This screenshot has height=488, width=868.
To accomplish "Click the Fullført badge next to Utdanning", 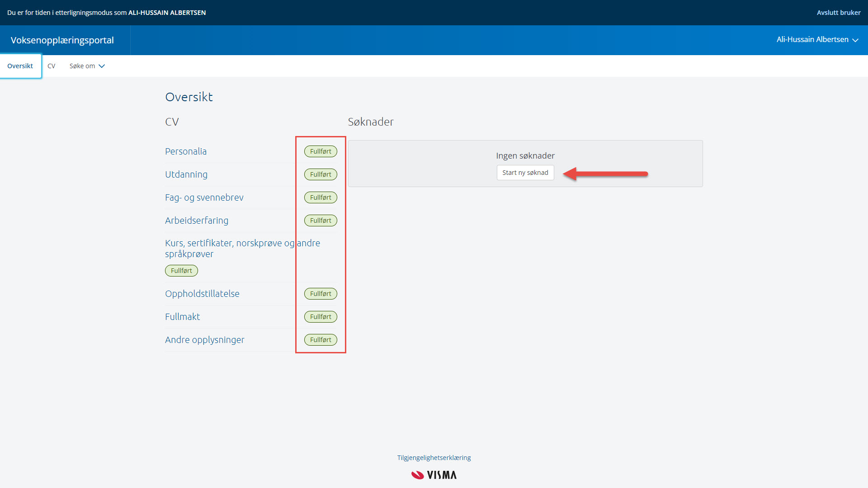I will click(x=321, y=174).
